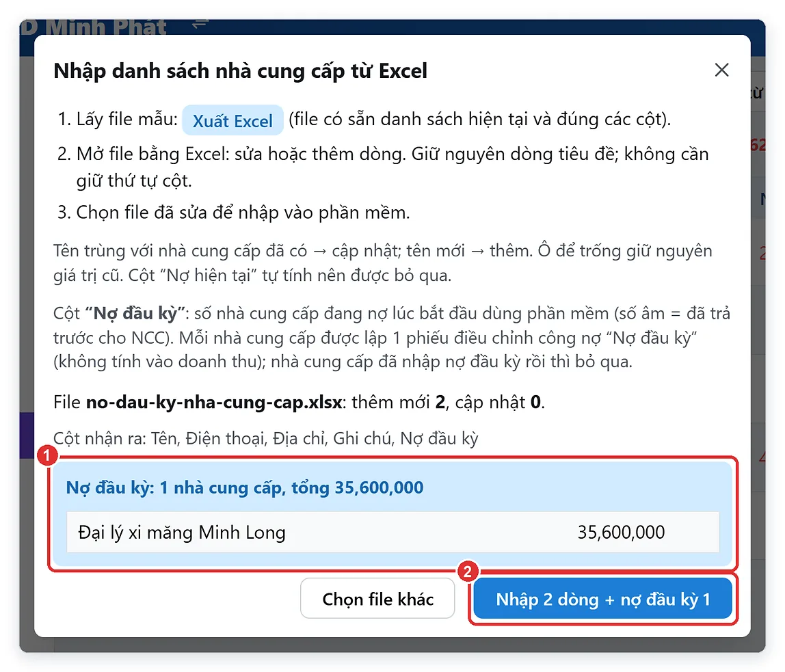Click dialog title Nhập danh sách nhà cung cấp
The image size is (785, 672).
click(x=240, y=71)
